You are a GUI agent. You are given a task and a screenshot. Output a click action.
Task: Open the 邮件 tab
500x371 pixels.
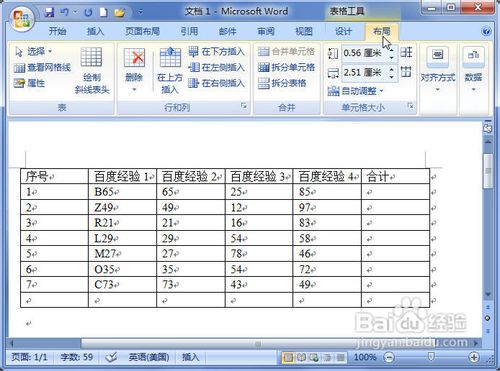pos(228,31)
